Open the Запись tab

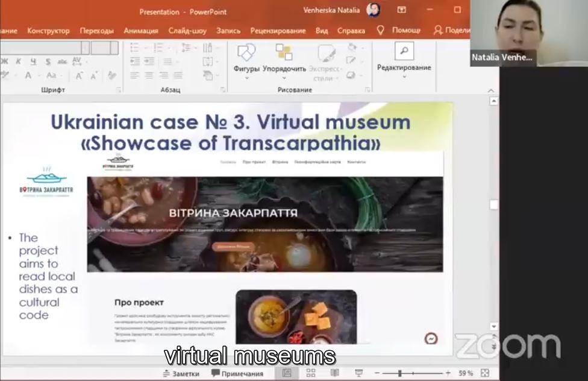[228, 30]
